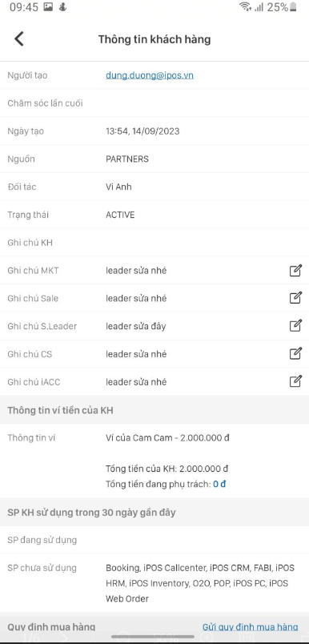Tap the image notification icon
This screenshot has width=309, height=644.
(x=48, y=7)
